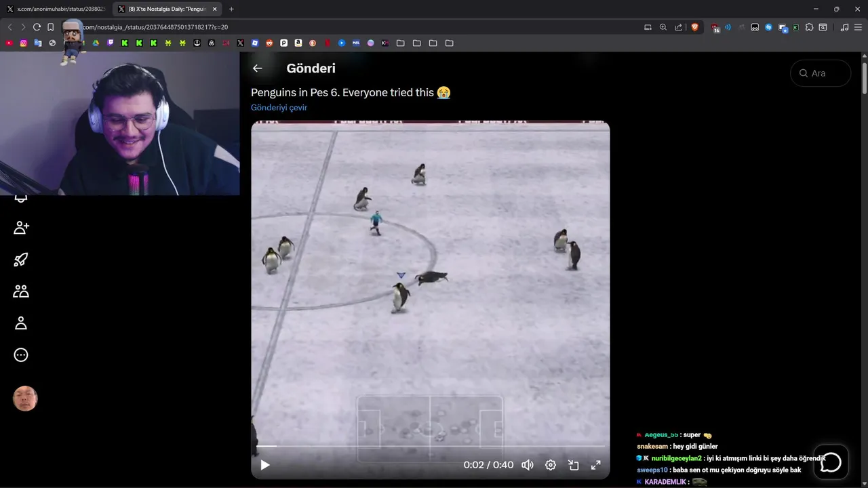This screenshot has height=488, width=868.
Task: Open a new browser tab
Action: coord(231,9)
